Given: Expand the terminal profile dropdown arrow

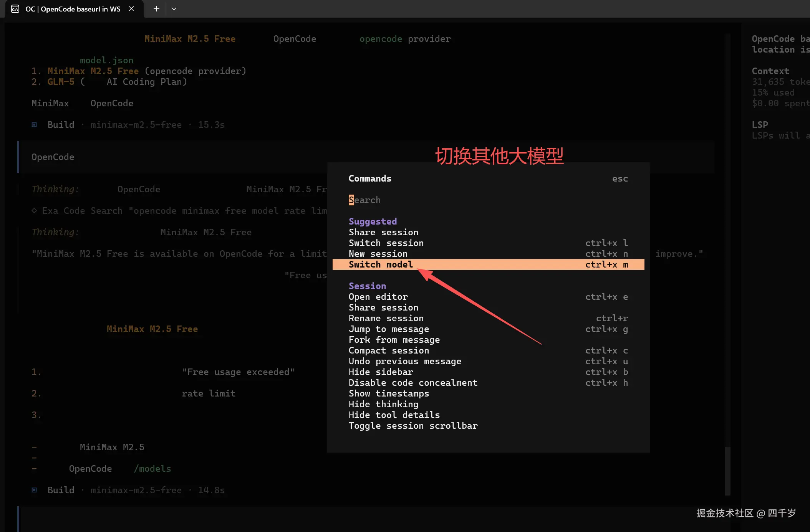Looking at the screenshot, I should pos(174,9).
